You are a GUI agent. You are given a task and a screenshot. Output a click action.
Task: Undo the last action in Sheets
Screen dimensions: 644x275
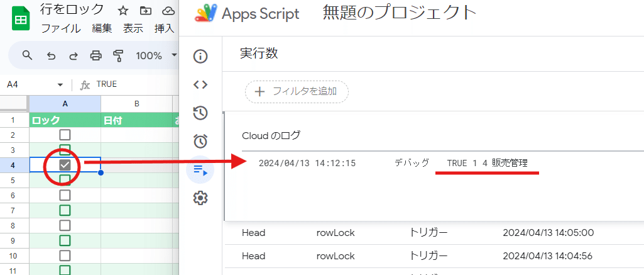click(52, 55)
